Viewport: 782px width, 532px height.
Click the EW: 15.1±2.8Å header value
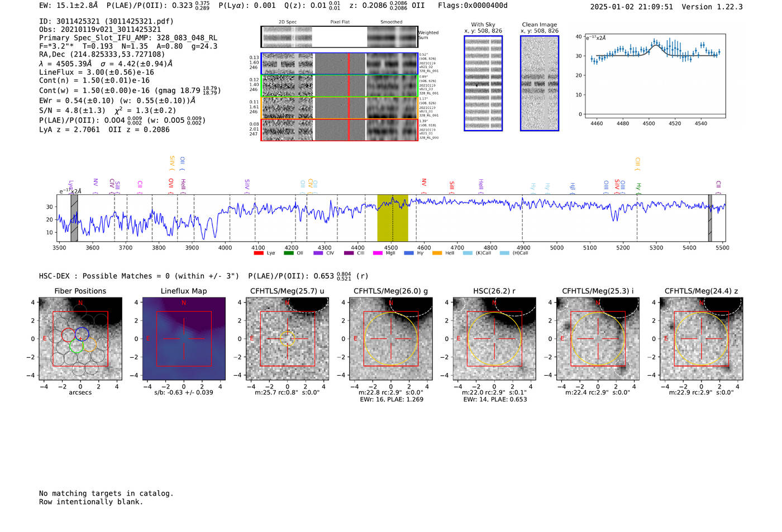point(68,6)
